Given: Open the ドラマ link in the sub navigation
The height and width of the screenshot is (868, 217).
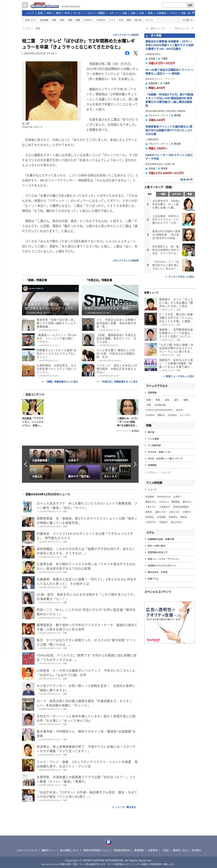Looking at the screenshot, I should (112, 20).
